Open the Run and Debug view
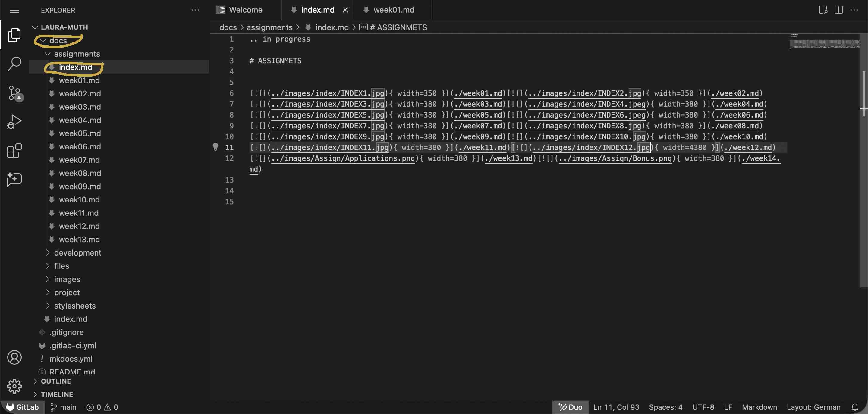The height and width of the screenshot is (414, 868). pos(14,122)
